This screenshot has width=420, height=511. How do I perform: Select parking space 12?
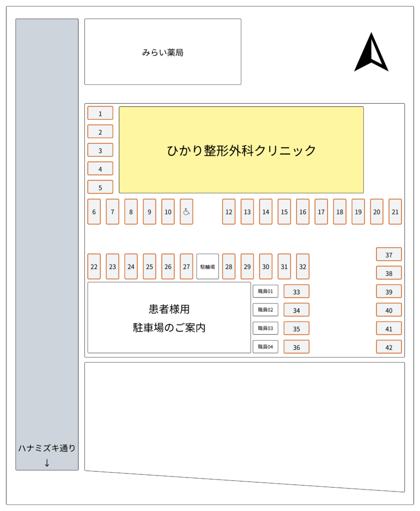click(228, 212)
